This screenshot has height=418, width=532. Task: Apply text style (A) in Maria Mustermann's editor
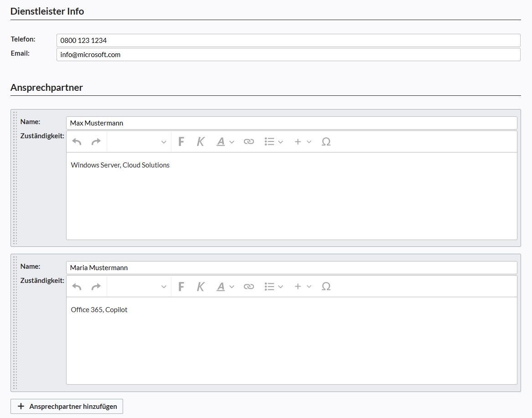pyautogui.click(x=221, y=287)
